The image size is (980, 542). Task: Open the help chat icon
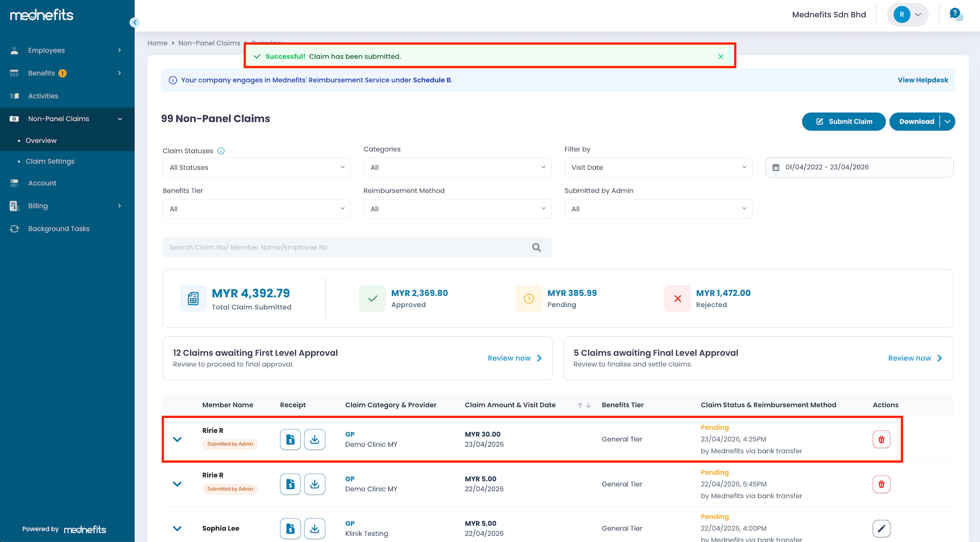click(956, 14)
